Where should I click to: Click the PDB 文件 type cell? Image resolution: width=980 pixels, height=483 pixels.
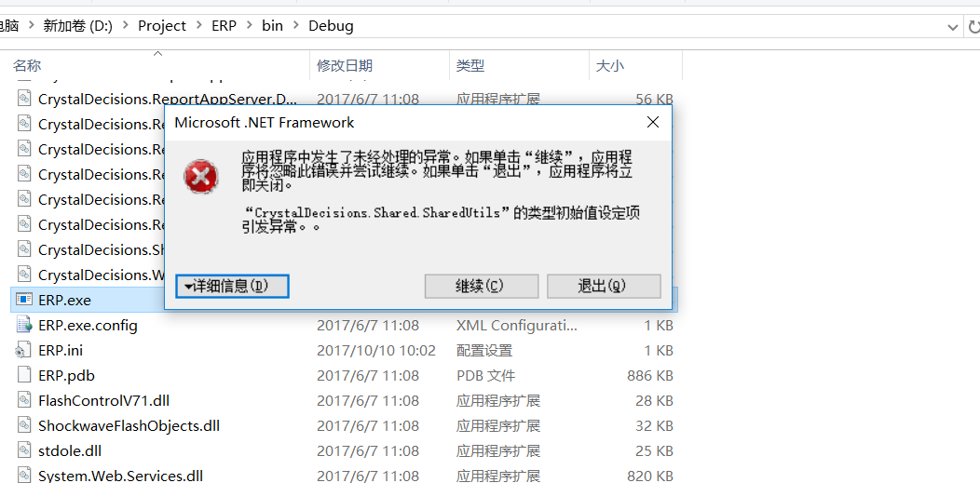point(485,376)
